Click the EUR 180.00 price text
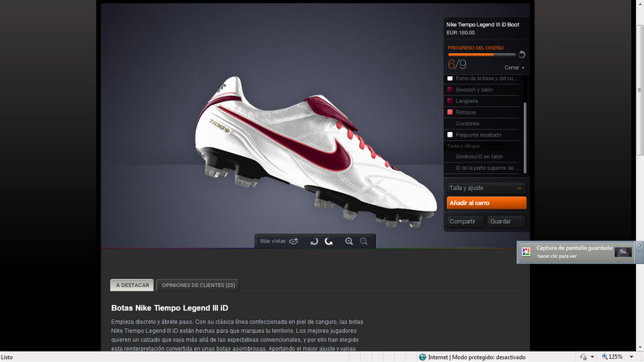 (x=460, y=33)
